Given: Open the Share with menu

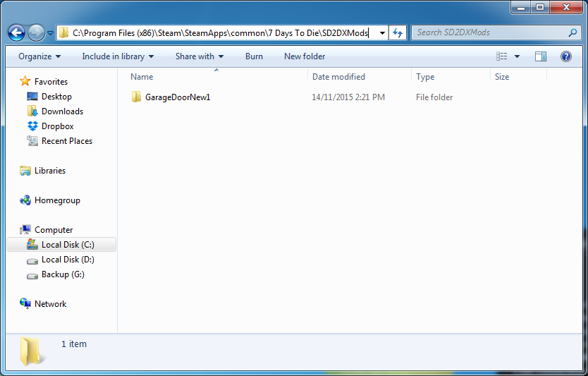Looking at the screenshot, I should point(200,56).
